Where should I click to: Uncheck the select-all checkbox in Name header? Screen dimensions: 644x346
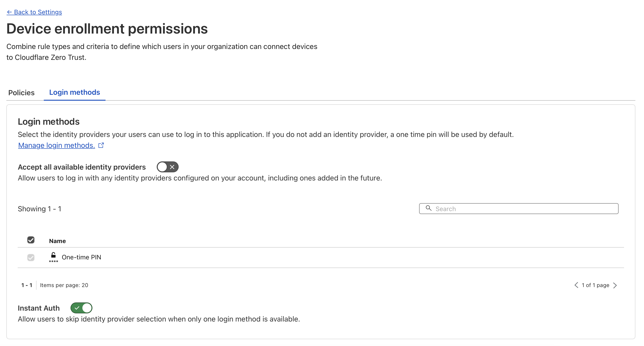click(31, 240)
